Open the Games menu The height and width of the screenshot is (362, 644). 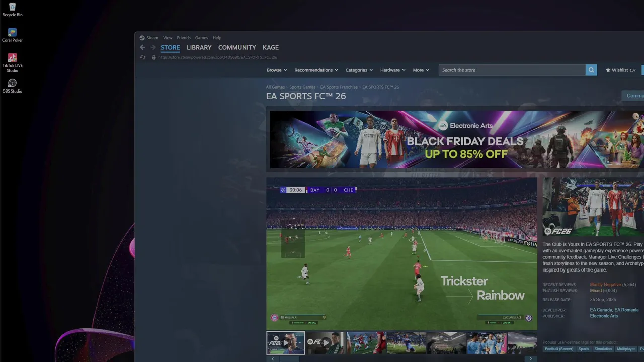click(202, 38)
